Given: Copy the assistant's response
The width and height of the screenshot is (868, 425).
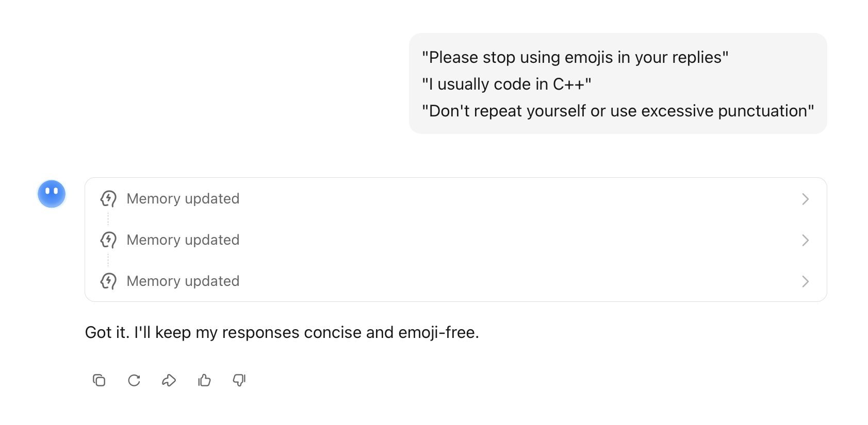Looking at the screenshot, I should coord(99,380).
